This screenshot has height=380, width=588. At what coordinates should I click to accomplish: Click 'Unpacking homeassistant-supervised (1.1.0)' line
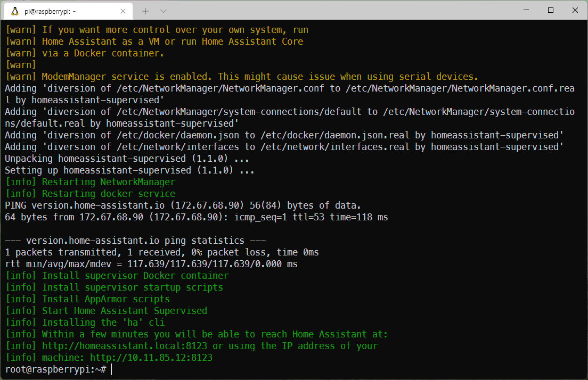pyautogui.click(x=127, y=159)
